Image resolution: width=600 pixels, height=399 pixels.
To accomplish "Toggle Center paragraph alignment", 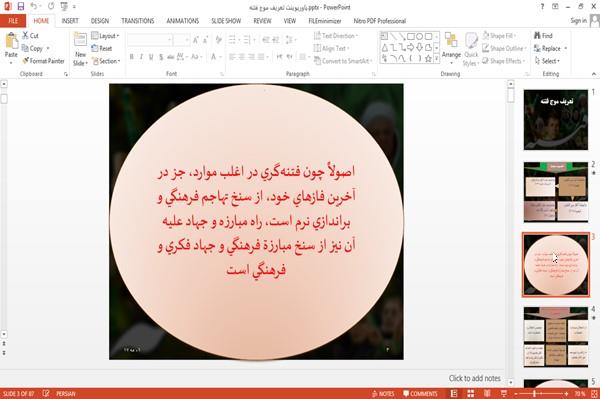I will tap(241, 57).
